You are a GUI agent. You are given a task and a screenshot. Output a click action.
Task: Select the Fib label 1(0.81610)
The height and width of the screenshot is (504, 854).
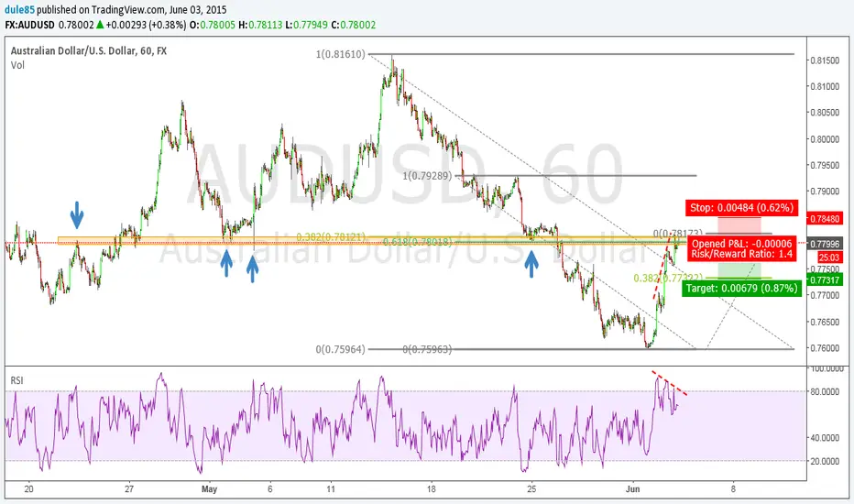point(340,54)
